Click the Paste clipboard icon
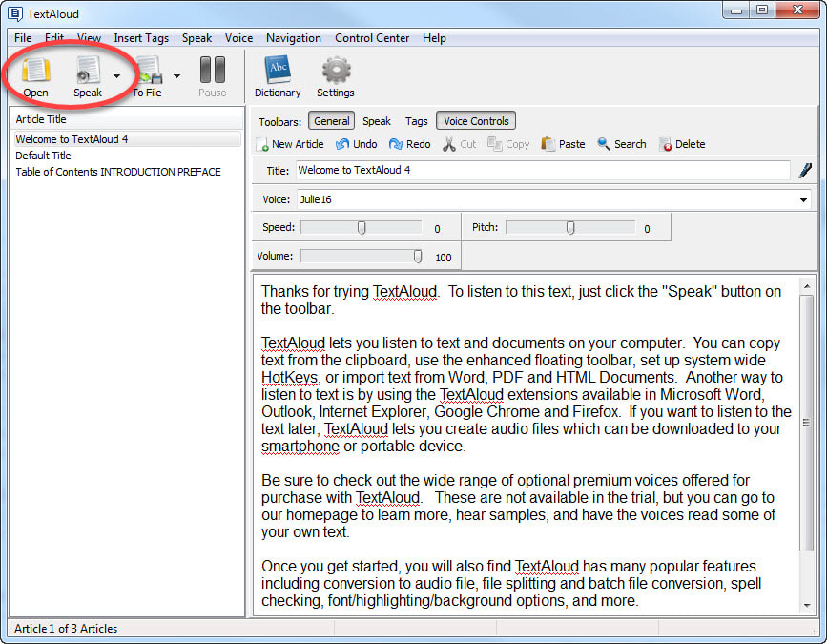The width and height of the screenshot is (827, 644). (548, 144)
